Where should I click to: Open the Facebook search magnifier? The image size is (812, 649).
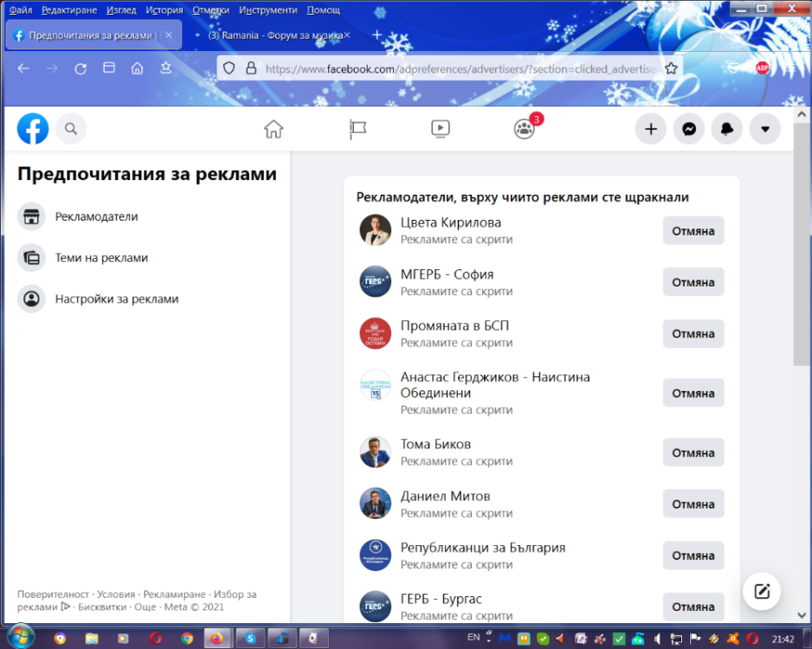71,128
